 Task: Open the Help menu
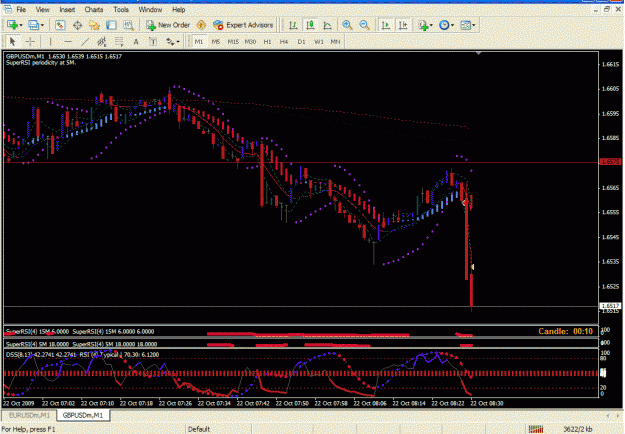(x=179, y=10)
